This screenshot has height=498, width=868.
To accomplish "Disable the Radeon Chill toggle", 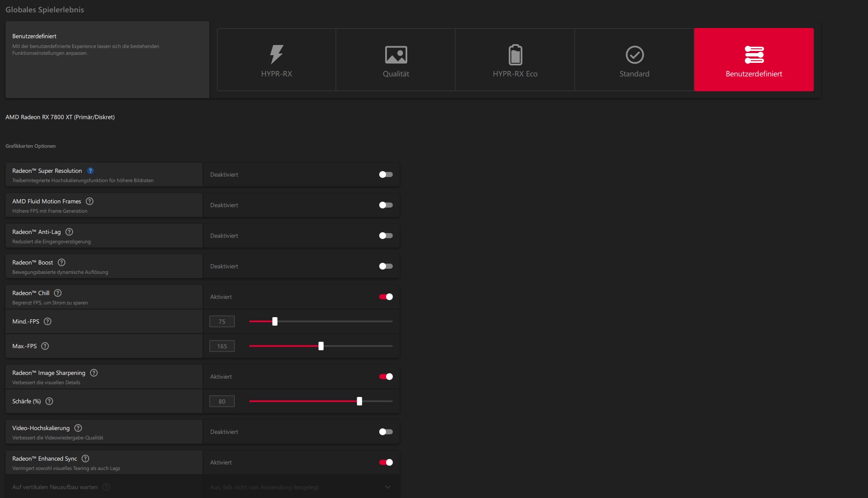I will pyautogui.click(x=386, y=297).
